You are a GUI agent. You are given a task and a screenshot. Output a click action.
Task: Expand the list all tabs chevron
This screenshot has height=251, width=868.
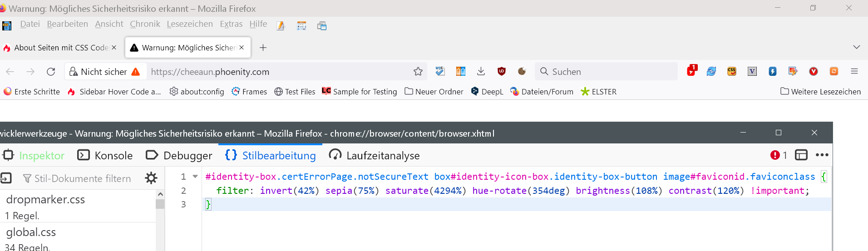click(856, 47)
